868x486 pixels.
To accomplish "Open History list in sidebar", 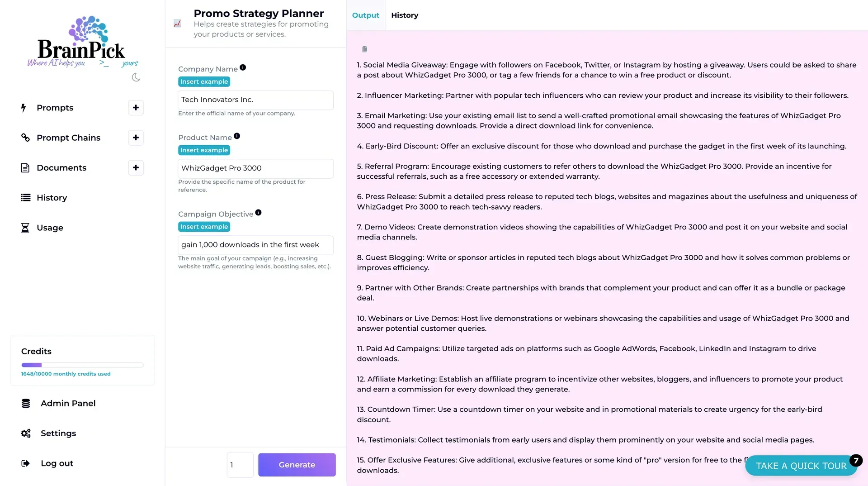I will point(52,198).
